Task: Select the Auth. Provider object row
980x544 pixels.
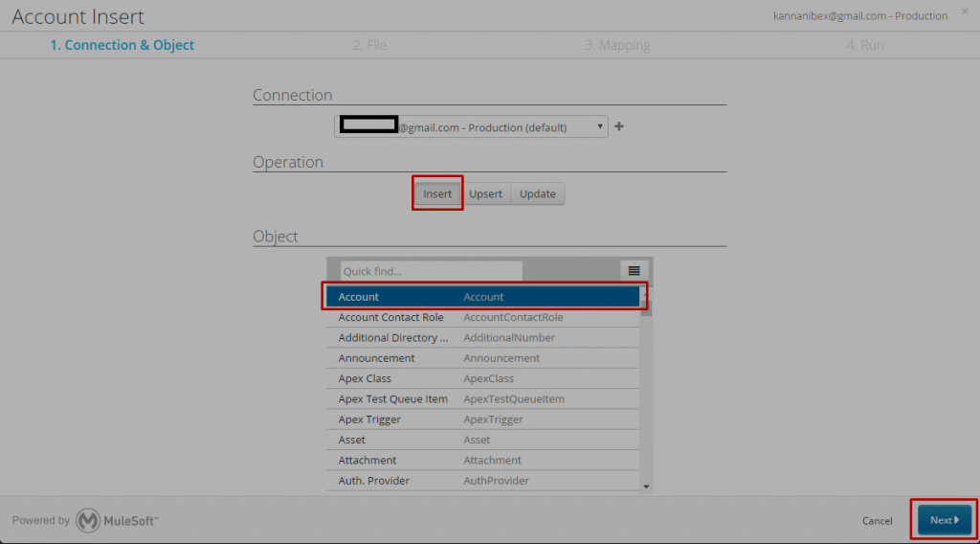Action: (483, 481)
